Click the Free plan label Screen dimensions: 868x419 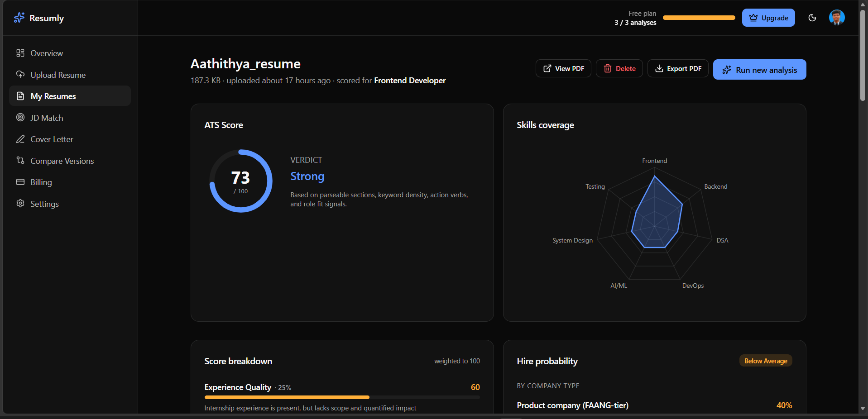(x=642, y=14)
